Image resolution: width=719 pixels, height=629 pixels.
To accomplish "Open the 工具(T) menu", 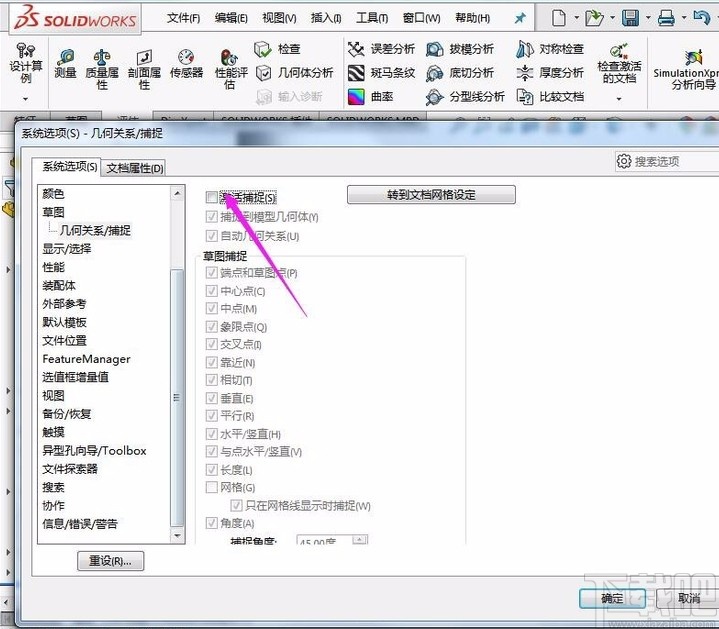I will pos(372,18).
